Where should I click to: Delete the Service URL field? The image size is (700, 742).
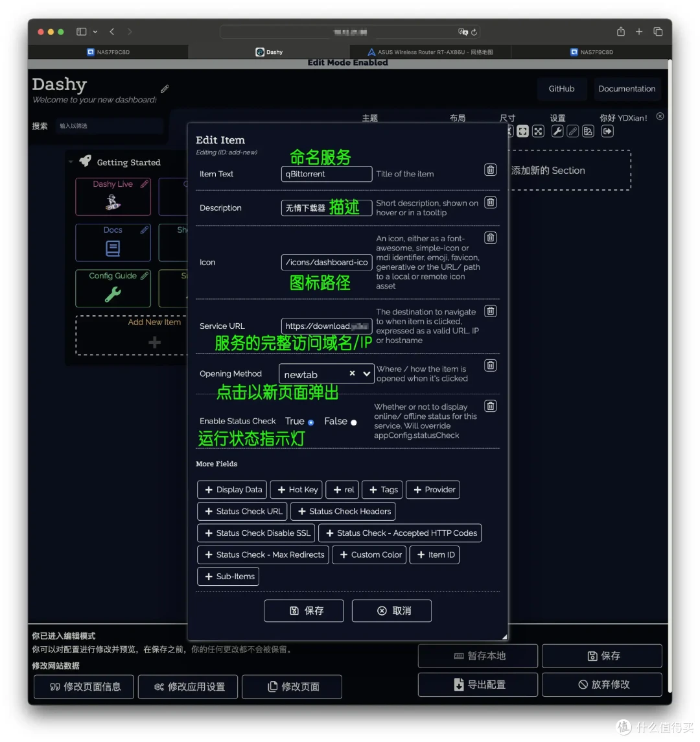click(x=491, y=311)
